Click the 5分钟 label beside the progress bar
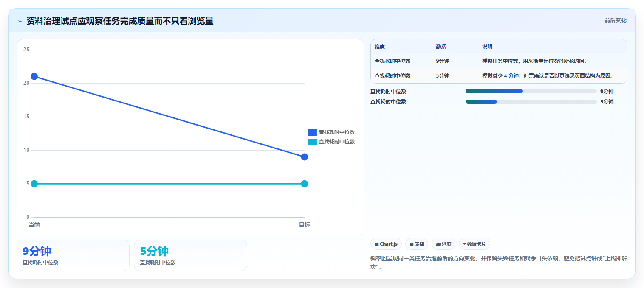This screenshot has height=288, width=644. [607, 102]
